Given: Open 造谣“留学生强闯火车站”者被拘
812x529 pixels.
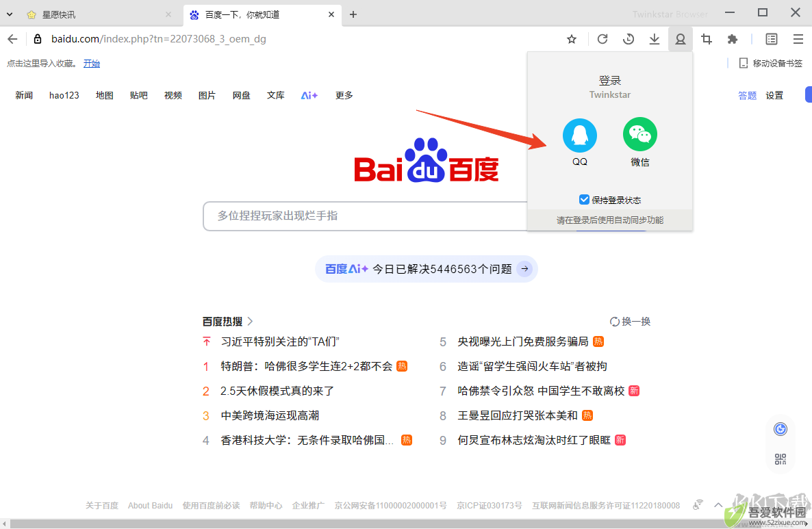Looking at the screenshot, I should [x=533, y=367].
